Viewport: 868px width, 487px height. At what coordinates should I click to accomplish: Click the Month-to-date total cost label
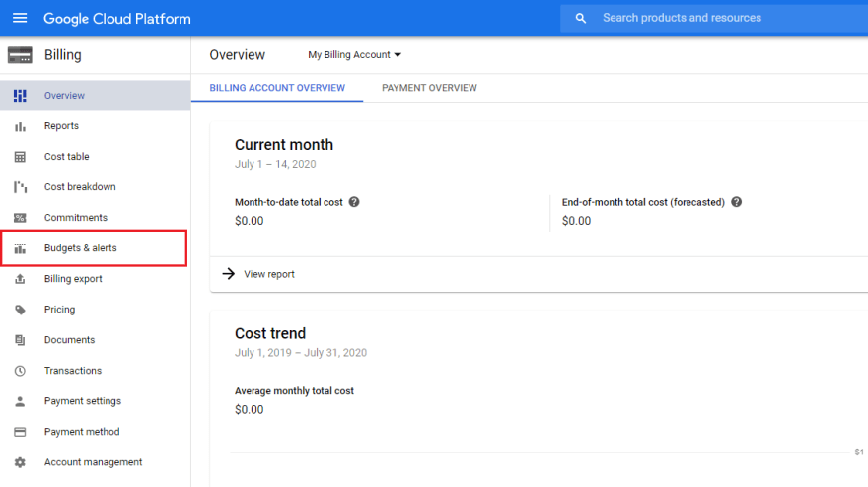tap(288, 202)
